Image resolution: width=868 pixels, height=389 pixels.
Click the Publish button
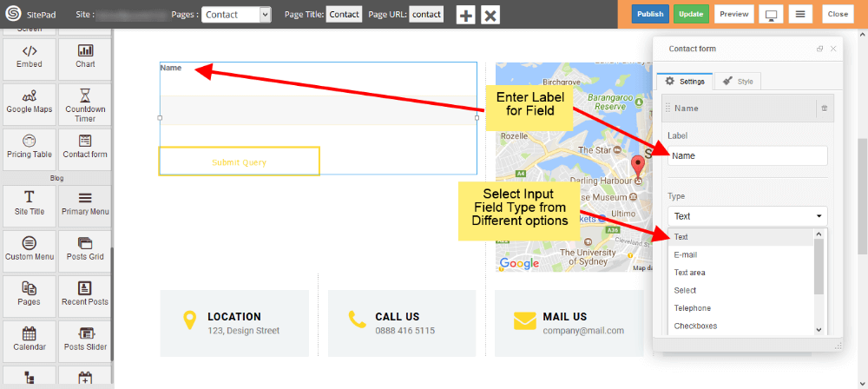[650, 14]
